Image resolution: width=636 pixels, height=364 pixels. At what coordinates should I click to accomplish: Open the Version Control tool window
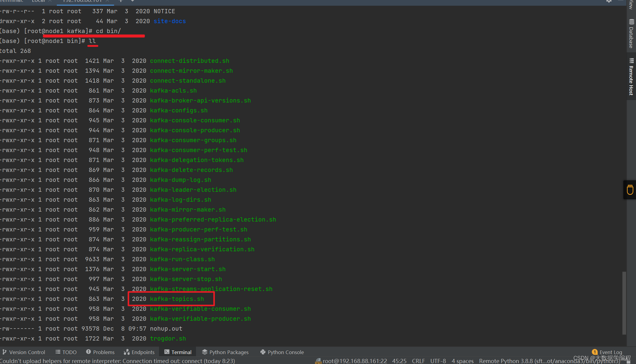(24, 352)
